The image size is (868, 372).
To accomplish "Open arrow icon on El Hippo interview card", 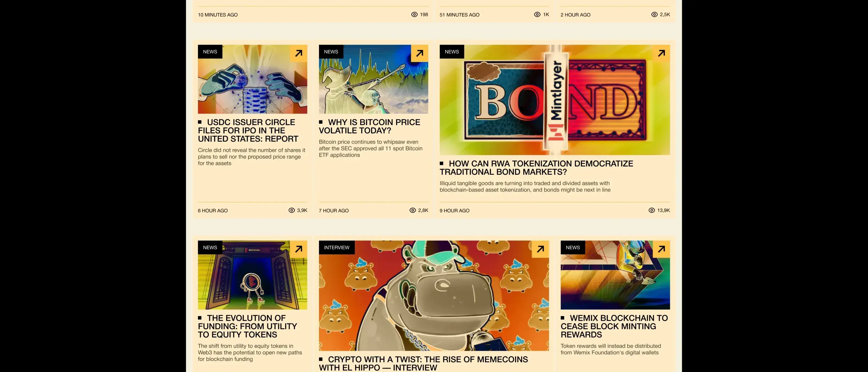I will [541, 249].
